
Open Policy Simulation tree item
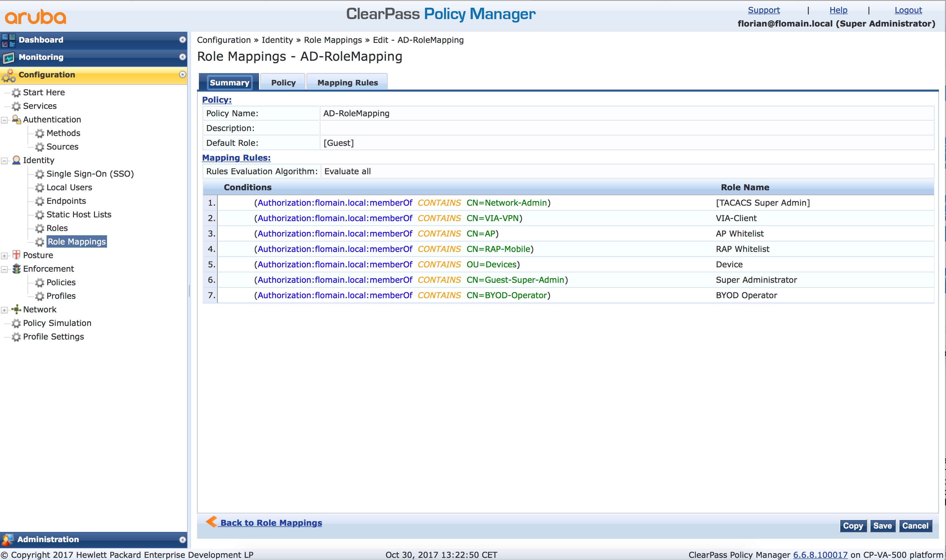tap(57, 323)
